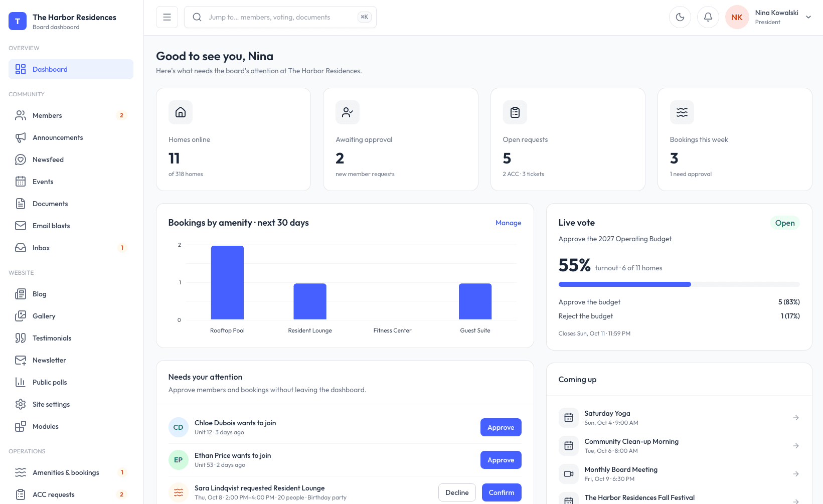Open Gallery images icon
Screen dimensions: 823x504
pyautogui.click(x=21, y=316)
